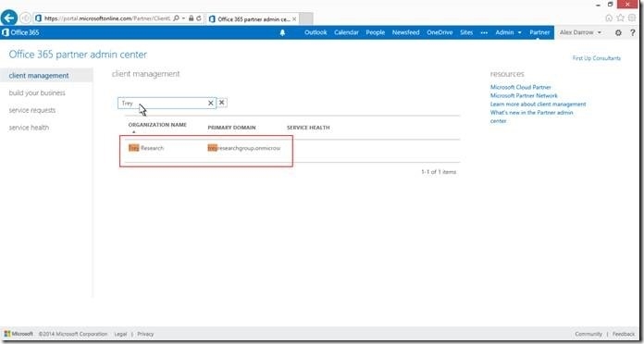Screen dimensions: 644x344
Task: Select service health in the sidebar
Action: click(29, 128)
